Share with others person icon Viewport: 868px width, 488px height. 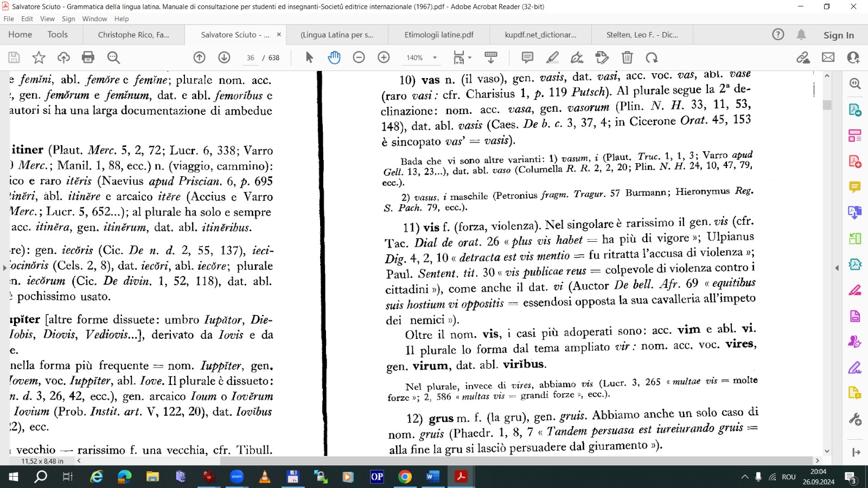(x=853, y=57)
